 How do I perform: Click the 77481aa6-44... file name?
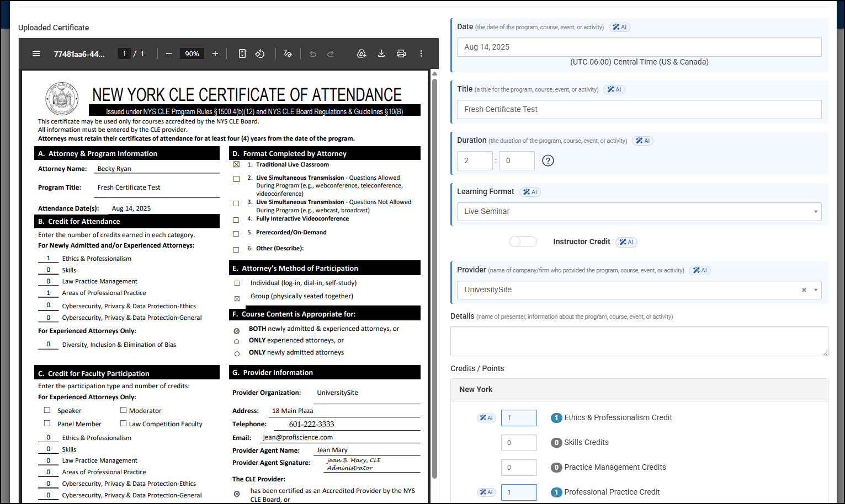pyautogui.click(x=79, y=54)
